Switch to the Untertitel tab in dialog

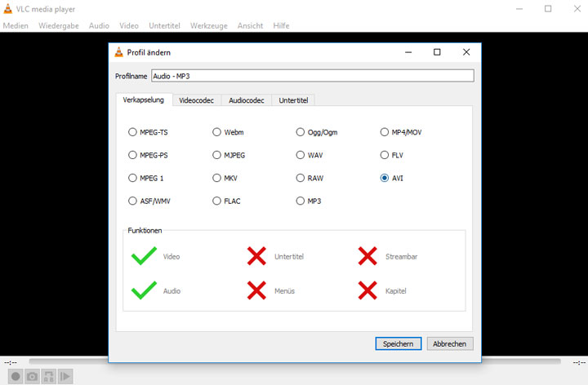(x=293, y=100)
